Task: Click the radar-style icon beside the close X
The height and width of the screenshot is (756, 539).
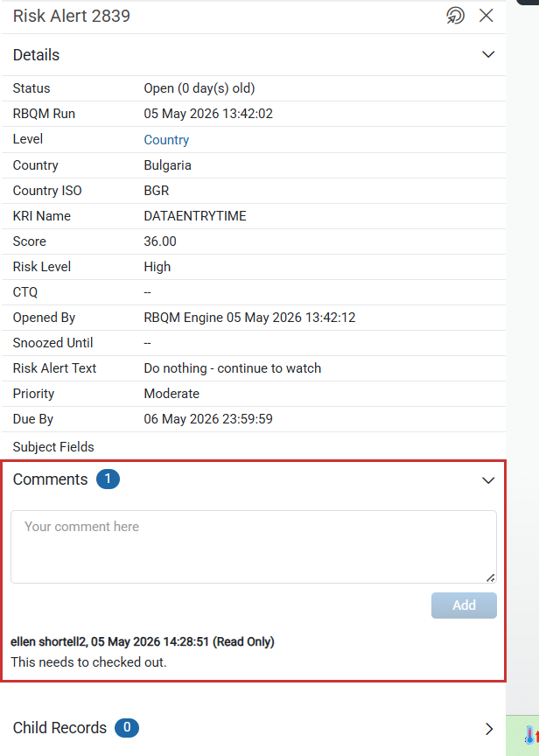Action: (x=455, y=16)
